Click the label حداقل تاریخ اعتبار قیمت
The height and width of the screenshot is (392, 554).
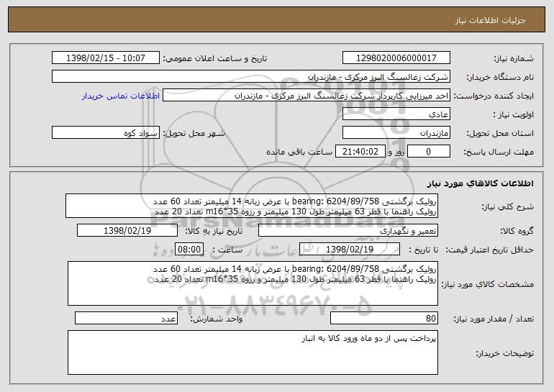point(490,250)
